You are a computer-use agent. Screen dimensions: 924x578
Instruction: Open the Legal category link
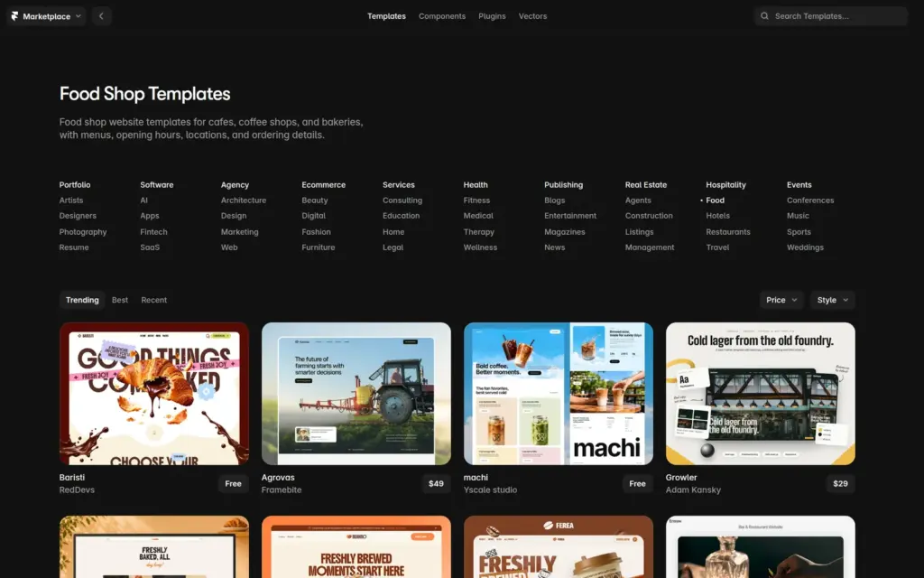click(x=393, y=247)
